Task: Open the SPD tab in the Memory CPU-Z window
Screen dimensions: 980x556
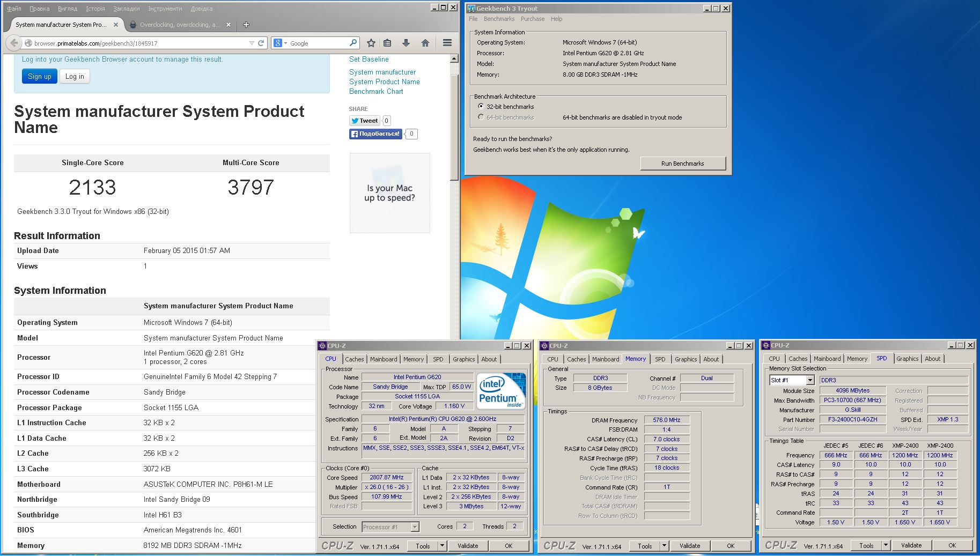Action: [x=660, y=359]
